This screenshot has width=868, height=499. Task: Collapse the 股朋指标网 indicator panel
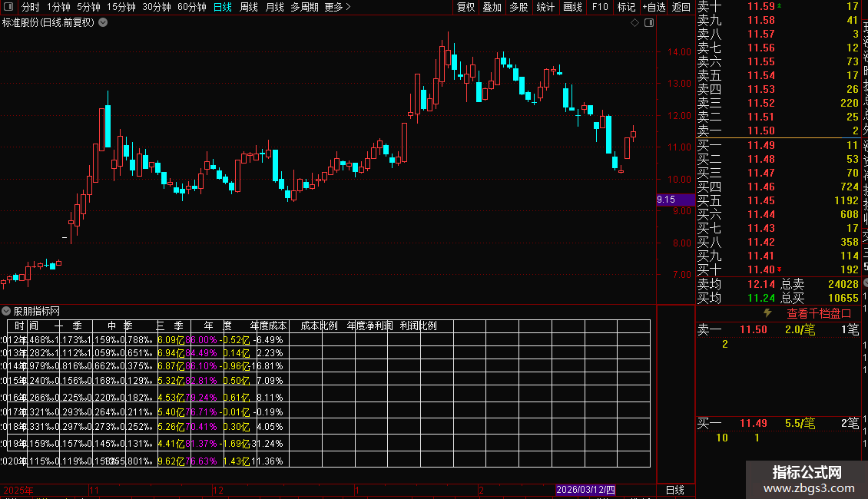(6, 311)
